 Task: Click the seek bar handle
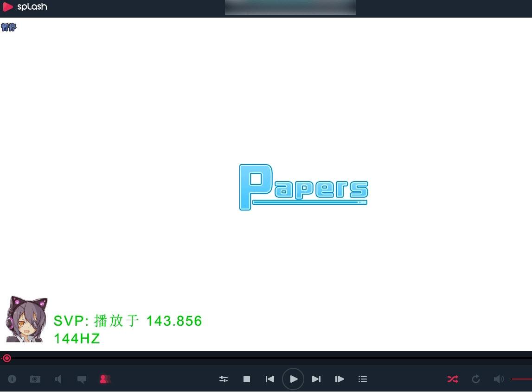point(7,358)
